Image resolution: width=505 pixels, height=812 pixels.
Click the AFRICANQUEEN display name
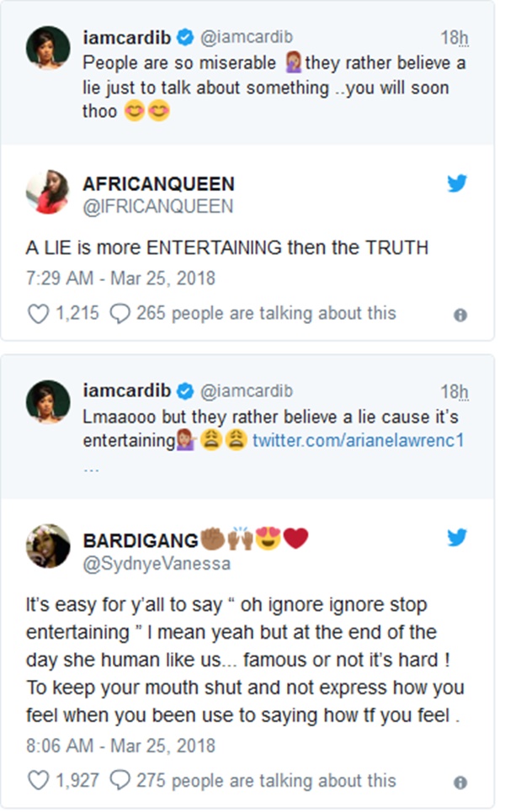[x=159, y=184]
